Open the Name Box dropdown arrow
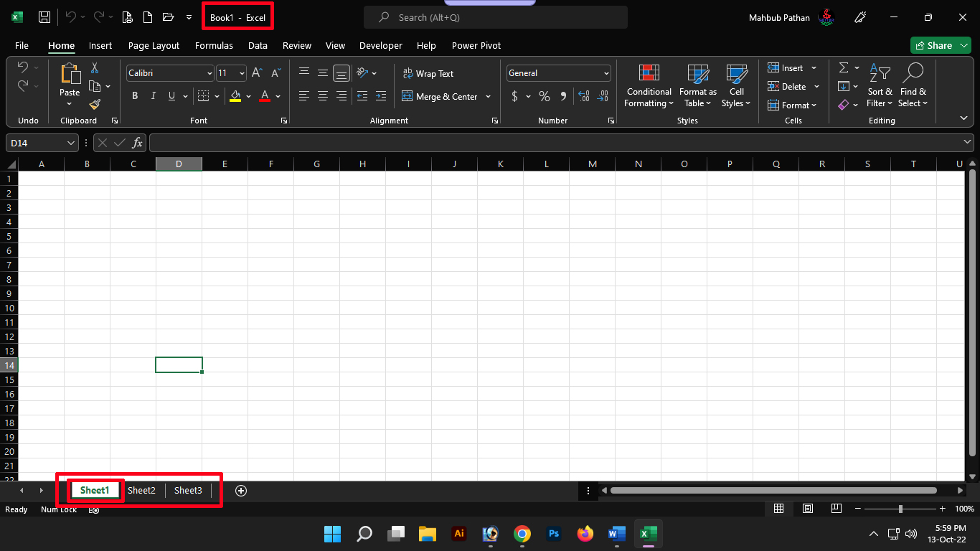Image resolution: width=980 pixels, height=551 pixels. tap(70, 143)
